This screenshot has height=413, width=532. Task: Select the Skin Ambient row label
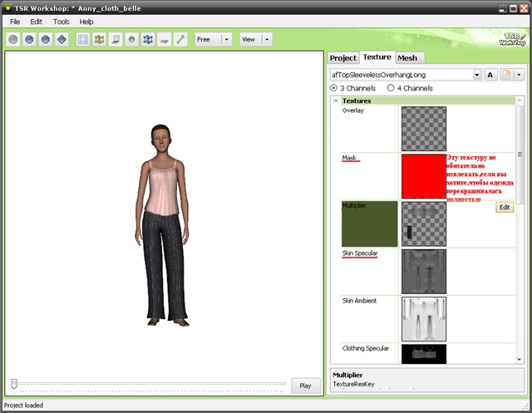tap(359, 301)
